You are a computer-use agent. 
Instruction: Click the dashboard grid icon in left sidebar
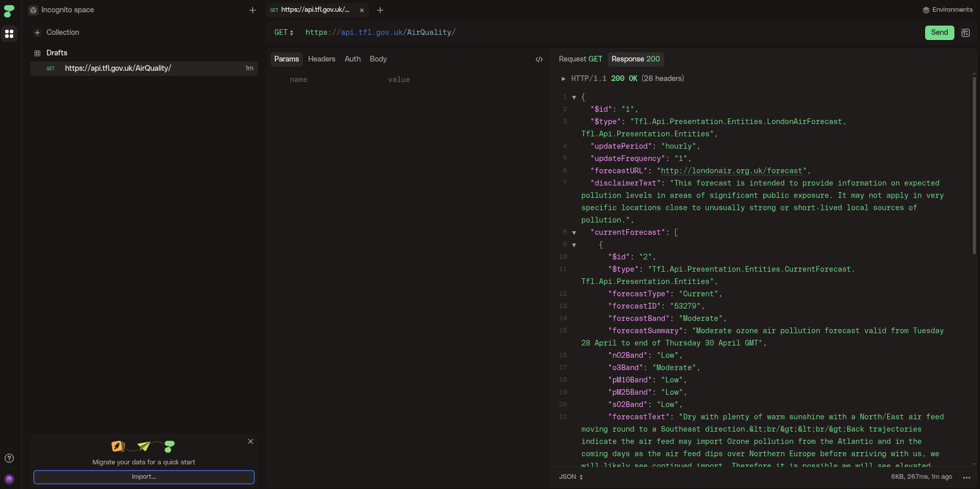coord(9,34)
